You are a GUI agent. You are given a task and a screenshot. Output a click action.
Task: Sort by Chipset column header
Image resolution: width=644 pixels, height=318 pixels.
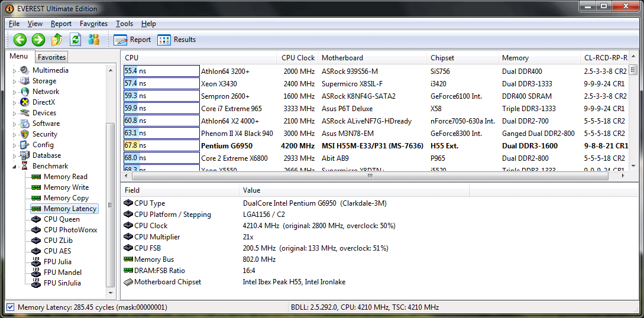click(x=463, y=58)
